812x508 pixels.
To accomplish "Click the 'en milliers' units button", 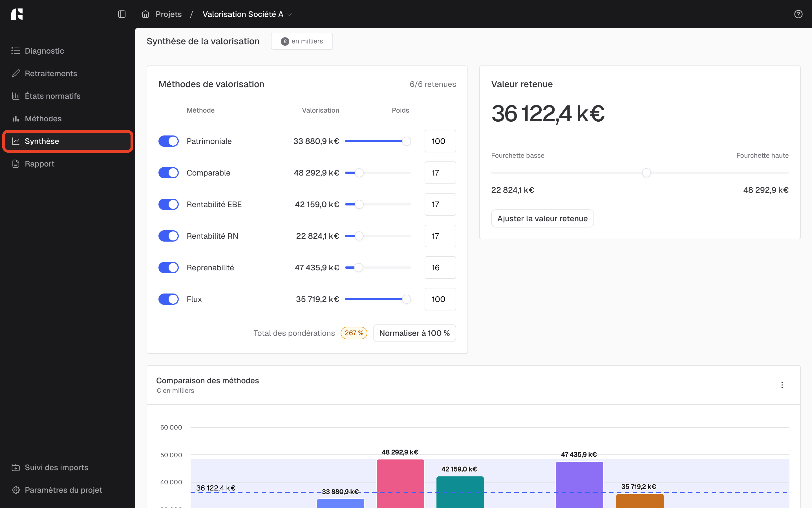I will click(x=302, y=41).
